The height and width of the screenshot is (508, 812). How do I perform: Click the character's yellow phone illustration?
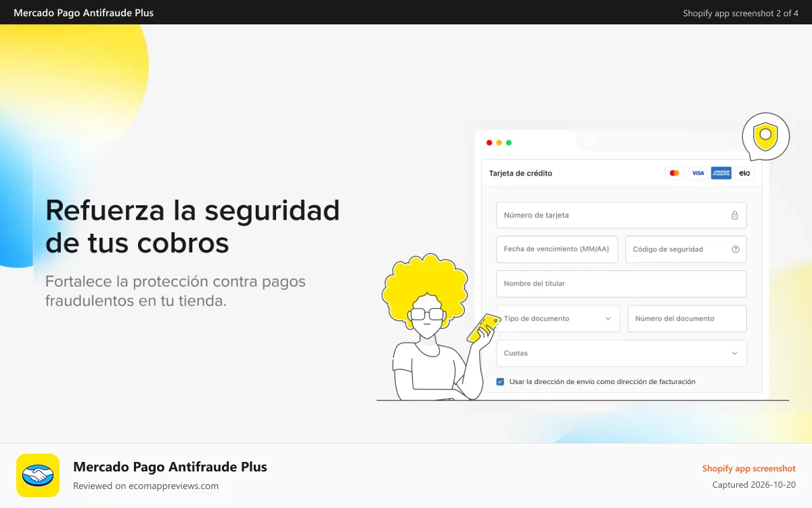(x=483, y=328)
